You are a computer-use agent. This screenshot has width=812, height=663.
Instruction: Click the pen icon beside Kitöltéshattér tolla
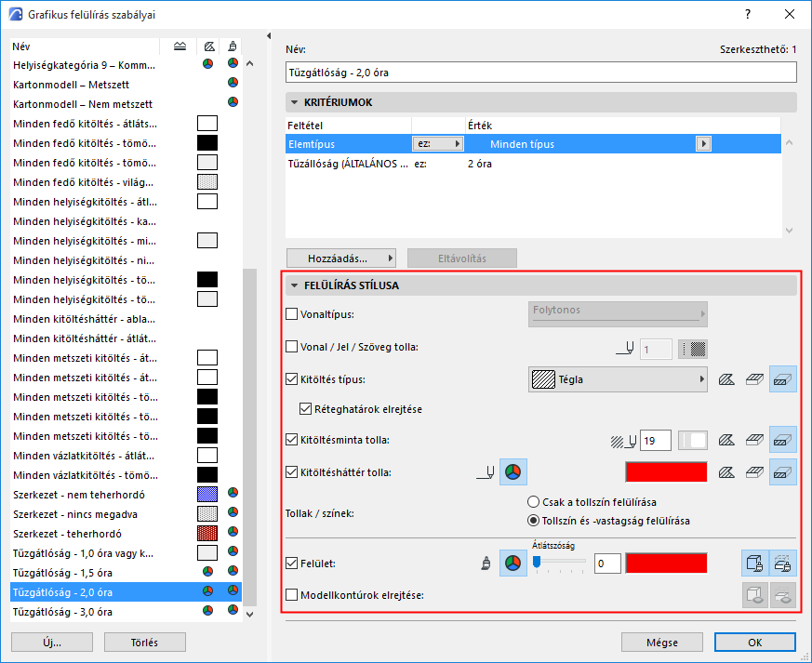point(486,472)
